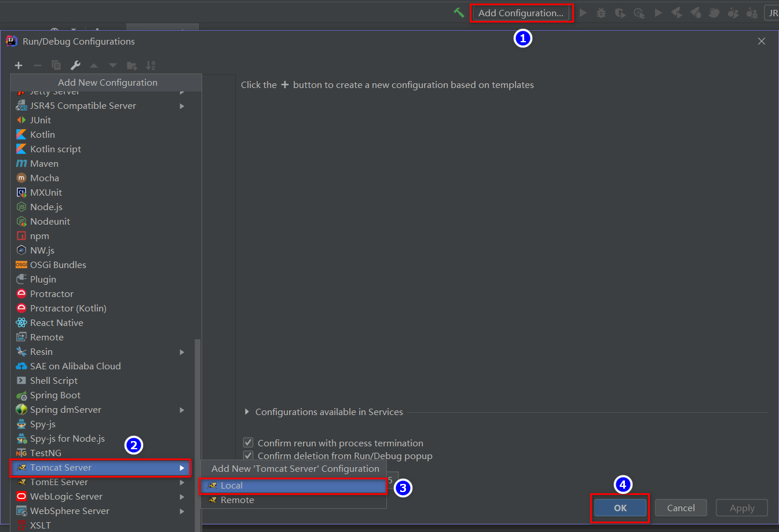Expand JSR45 Compatible Server submenu arrow
The height and width of the screenshot is (532, 779).
coord(182,106)
